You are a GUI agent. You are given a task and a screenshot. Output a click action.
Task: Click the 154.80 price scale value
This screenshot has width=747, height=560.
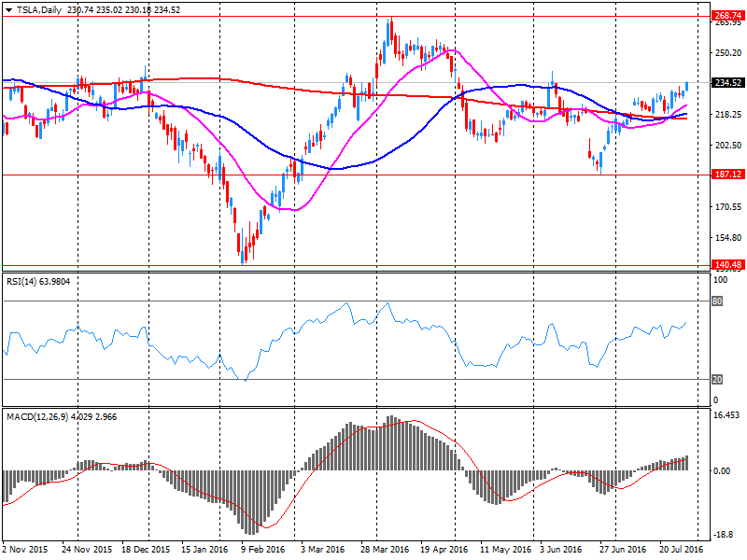point(728,238)
